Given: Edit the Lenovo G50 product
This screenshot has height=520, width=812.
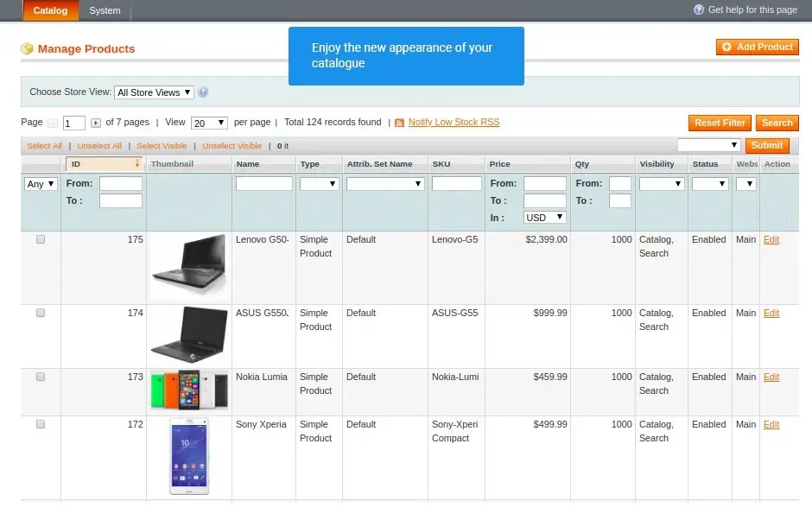Looking at the screenshot, I should click(771, 239).
